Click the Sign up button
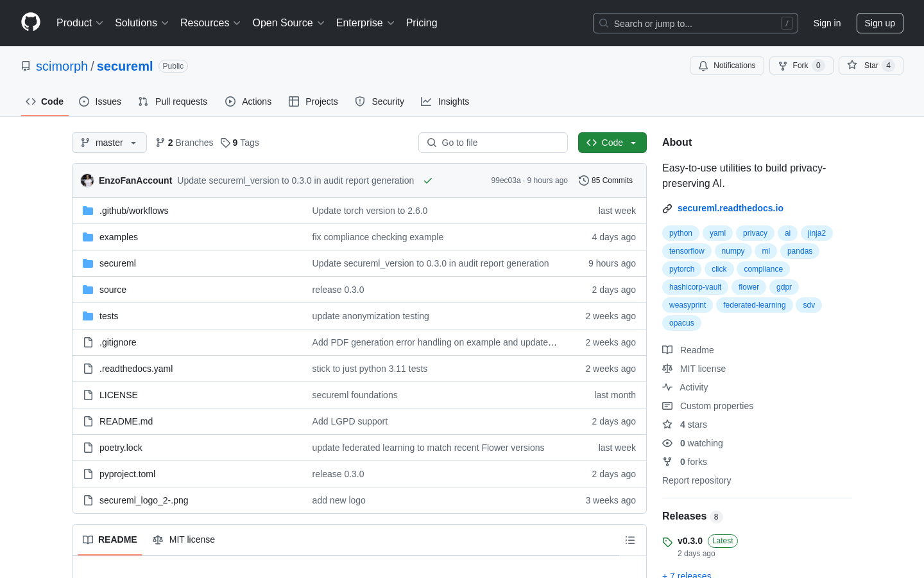The width and height of the screenshot is (924, 578). (880, 23)
